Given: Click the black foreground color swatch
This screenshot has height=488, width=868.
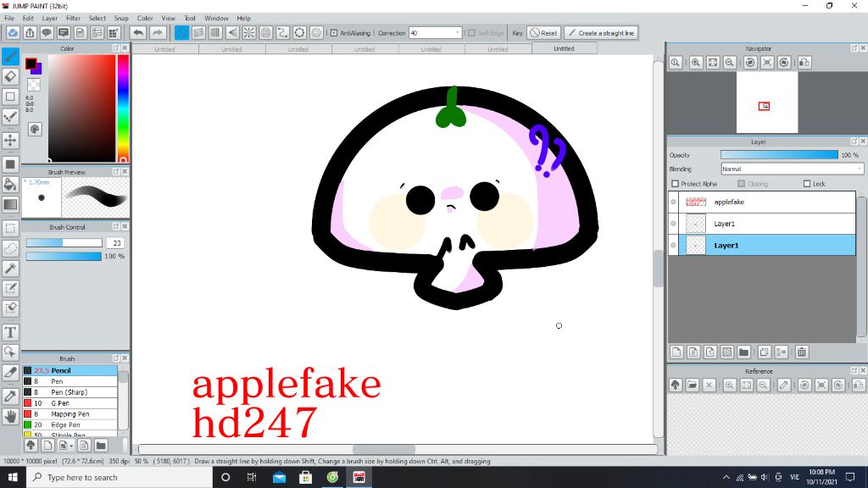Looking at the screenshot, I should click(x=31, y=63).
